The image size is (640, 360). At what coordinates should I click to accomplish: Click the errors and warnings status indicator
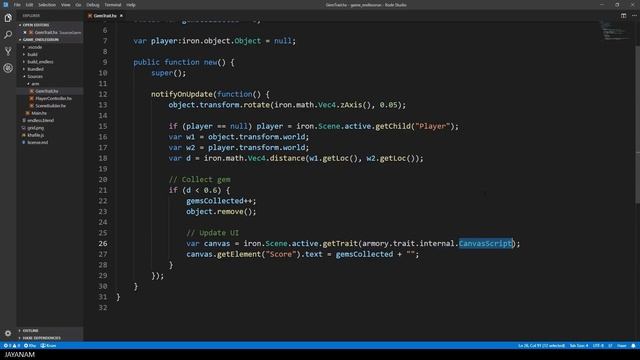11,346
